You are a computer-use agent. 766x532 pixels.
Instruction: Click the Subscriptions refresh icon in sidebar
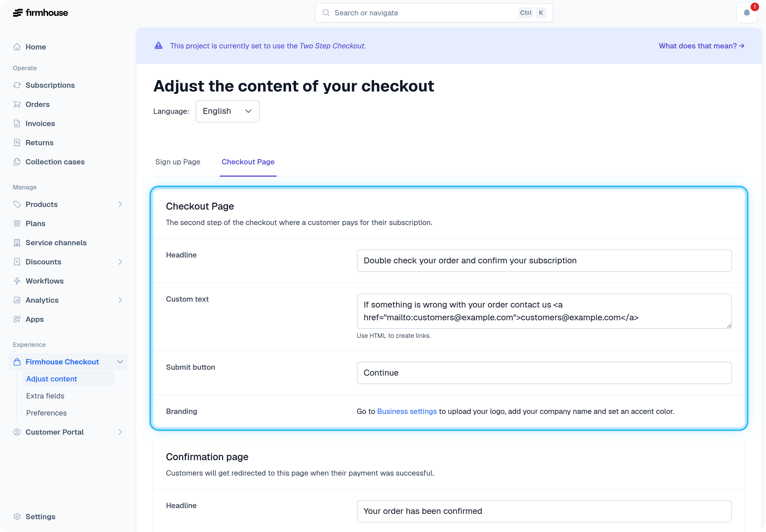pyautogui.click(x=17, y=85)
